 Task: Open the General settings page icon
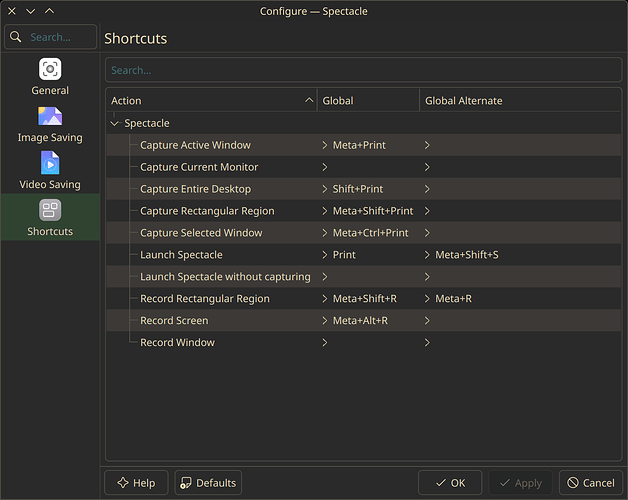(50, 69)
